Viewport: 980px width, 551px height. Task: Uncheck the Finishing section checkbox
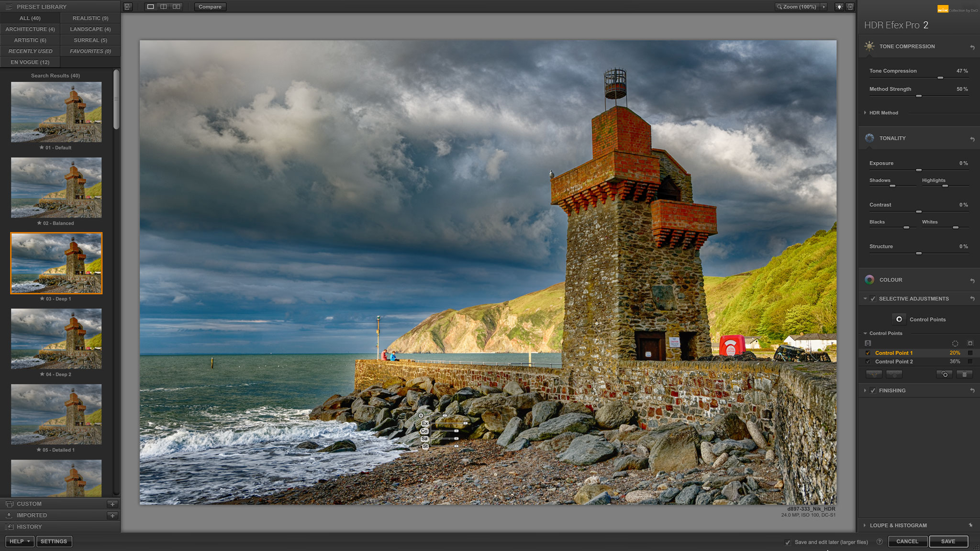pyautogui.click(x=873, y=391)
